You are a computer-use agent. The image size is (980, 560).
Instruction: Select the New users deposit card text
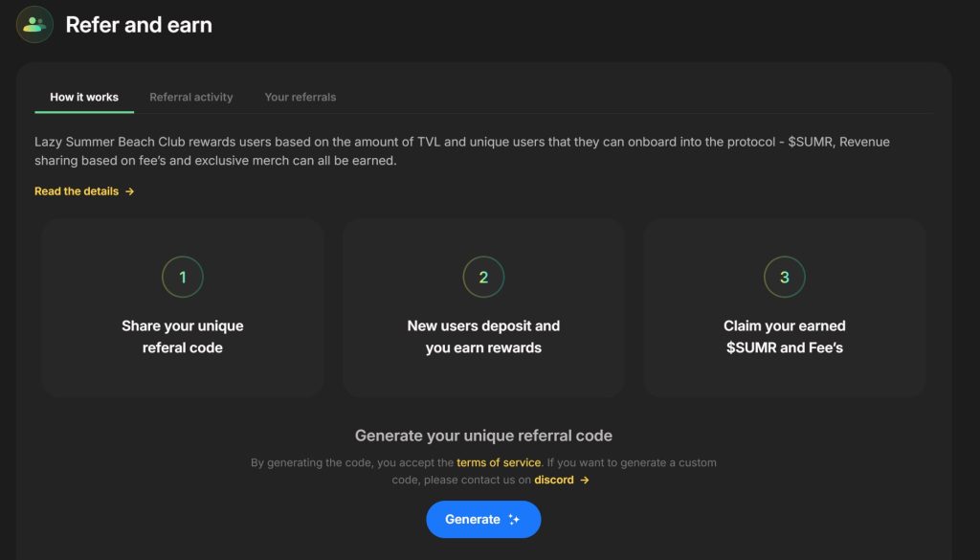(483, 337)
